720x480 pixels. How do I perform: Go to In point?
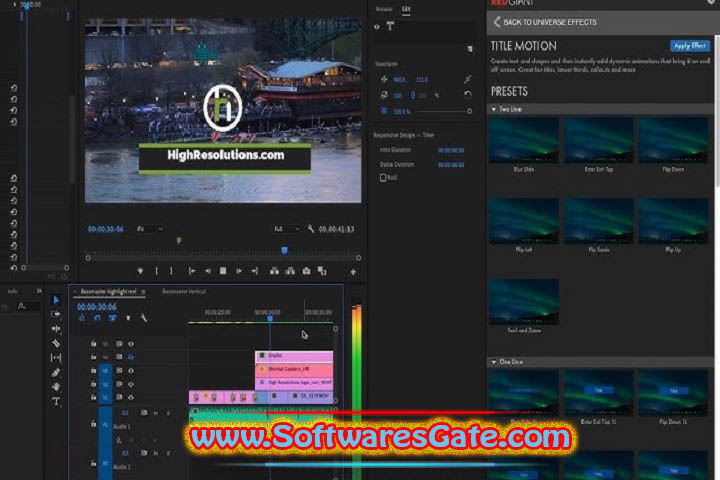pyautogui.click(x=192, y=271)
